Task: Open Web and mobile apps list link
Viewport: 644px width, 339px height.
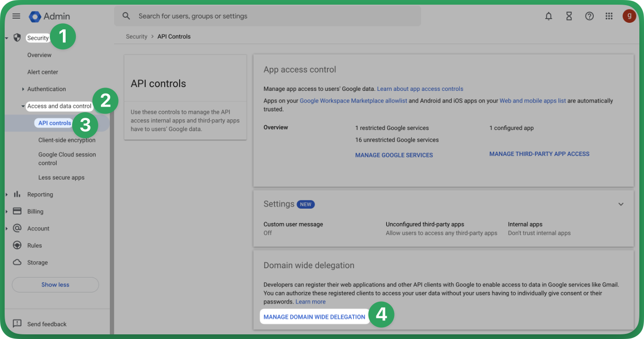Action: tap(533, 101)
